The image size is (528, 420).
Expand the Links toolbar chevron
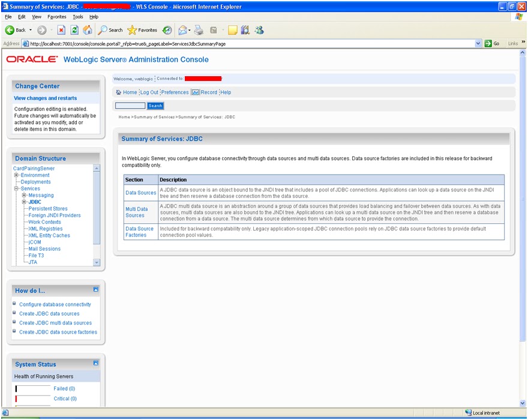point(523,42)
